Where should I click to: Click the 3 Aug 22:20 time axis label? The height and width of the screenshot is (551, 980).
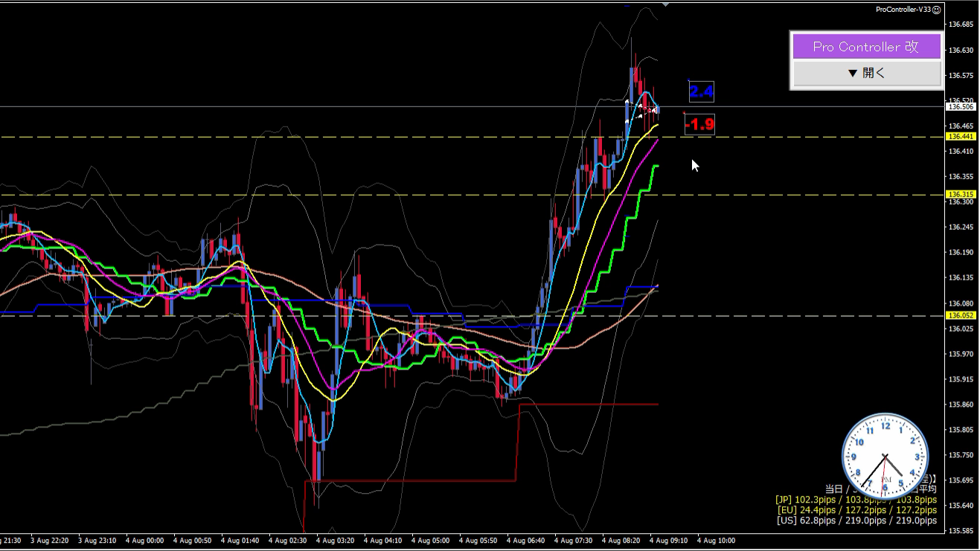click(50, 541)
